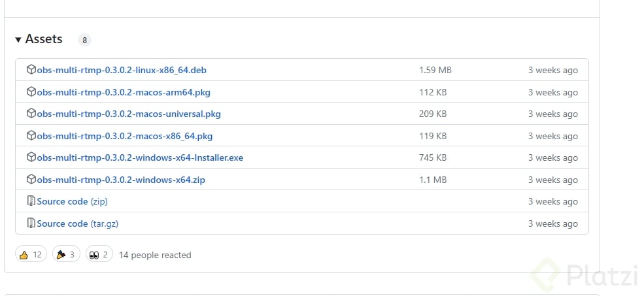
Task: Download obs-multi-rtmp macos-x86_64.pkg file
Action: [x=125, y=136]
